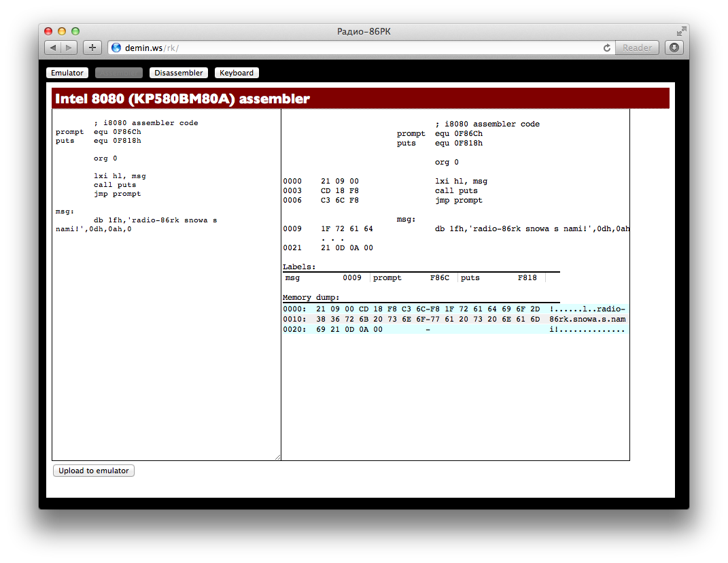Minimize the window with the yellow button

point(62,31)
